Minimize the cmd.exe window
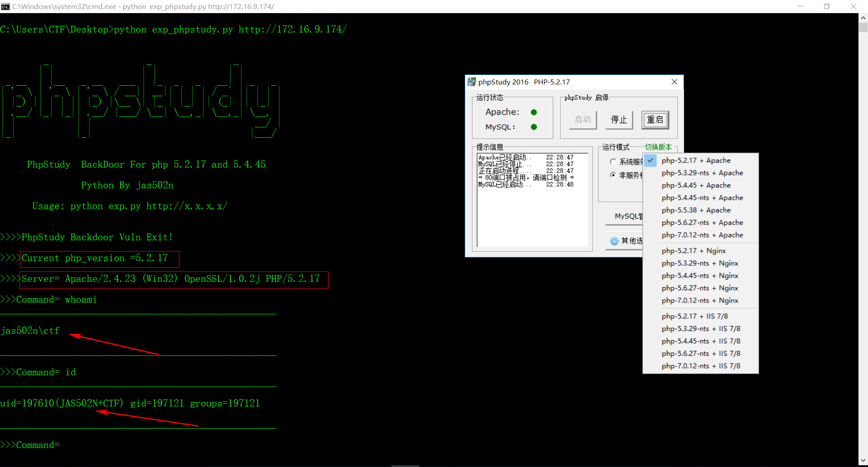The height and width of the screenshot is (467, 868). click(x=801, y=6)
